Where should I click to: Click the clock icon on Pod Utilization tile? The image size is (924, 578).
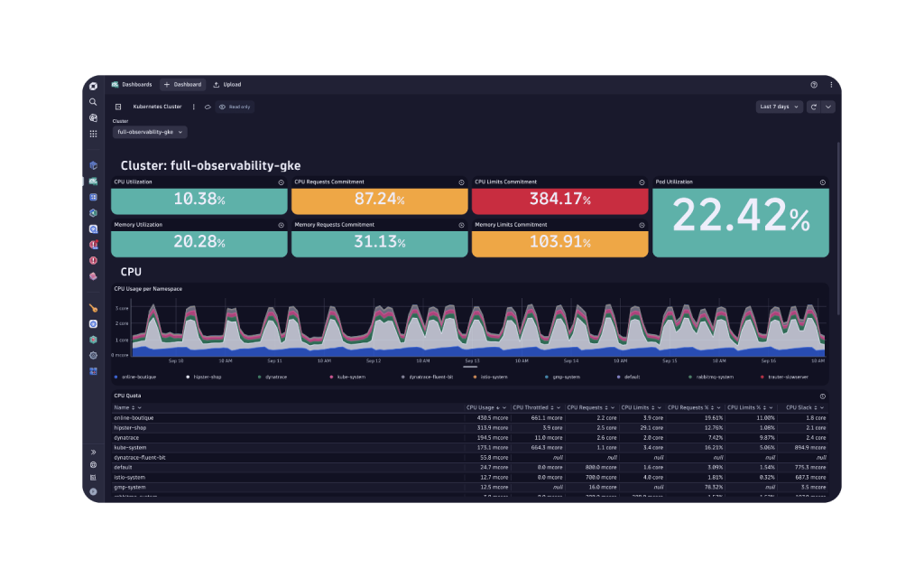tap(822, 182)
